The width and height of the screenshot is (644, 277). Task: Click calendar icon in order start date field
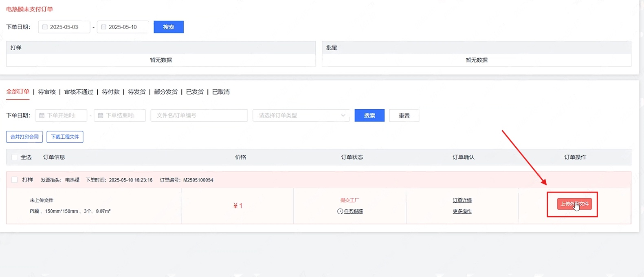coord(42,115)
